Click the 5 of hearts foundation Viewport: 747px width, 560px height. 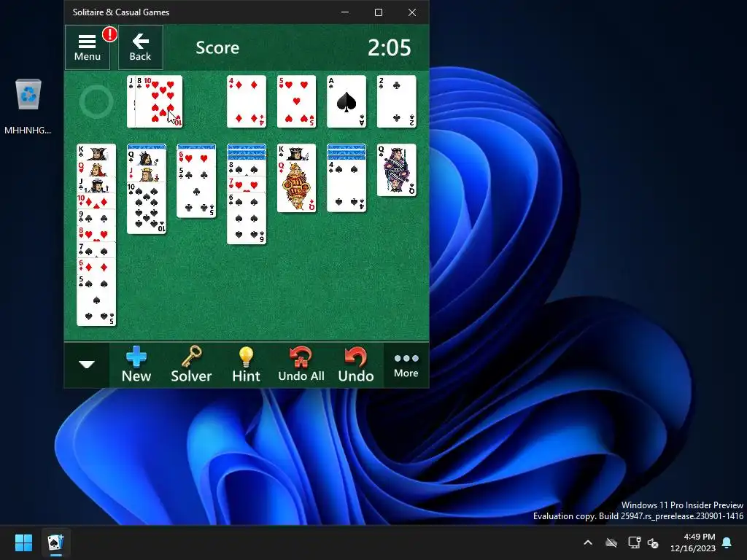pos(296,101)
